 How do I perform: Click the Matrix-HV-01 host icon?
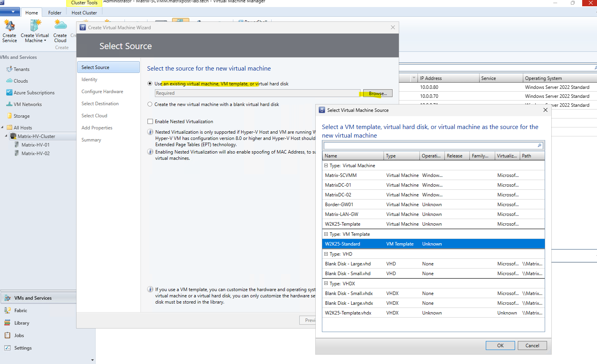click(17, 145)
